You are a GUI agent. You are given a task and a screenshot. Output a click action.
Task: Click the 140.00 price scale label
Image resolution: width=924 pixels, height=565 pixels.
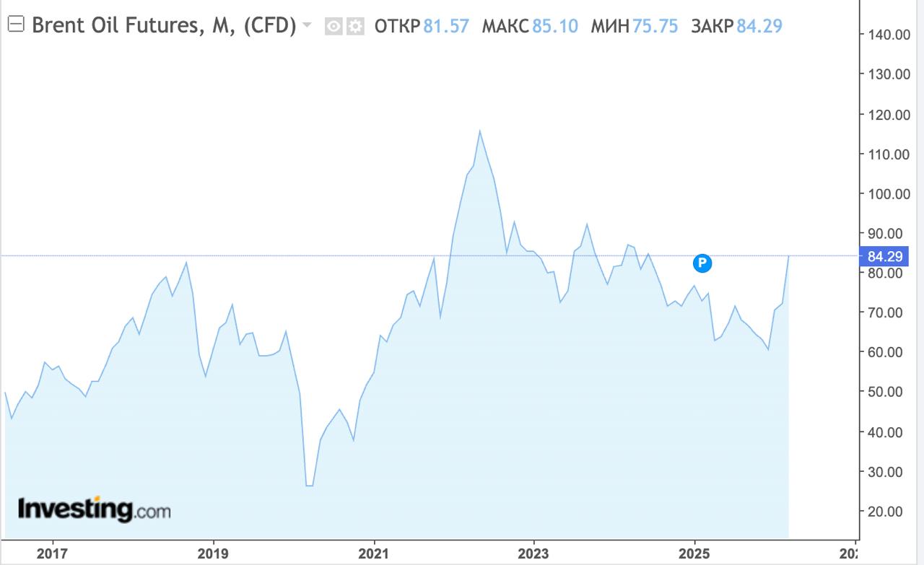(x=889, y=34)
